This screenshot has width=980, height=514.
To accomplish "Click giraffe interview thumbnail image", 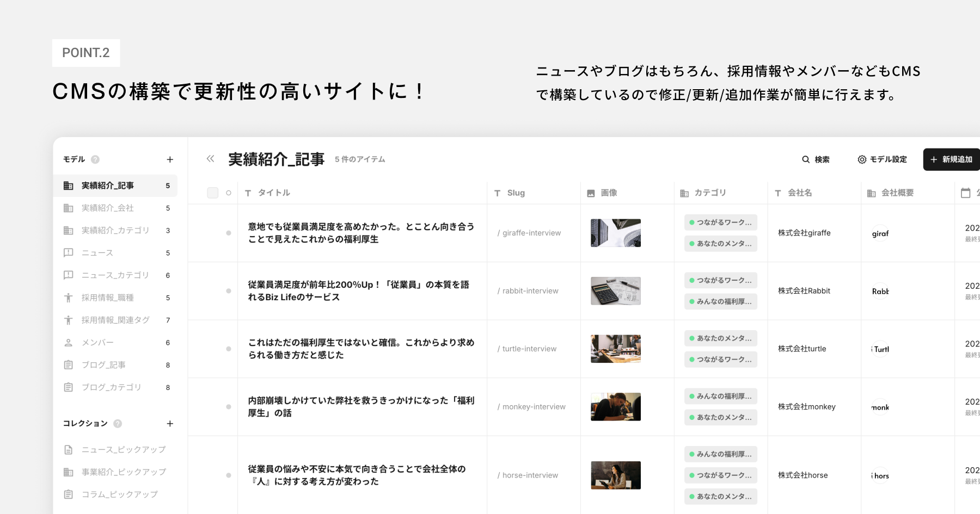I will click(616, 233).
